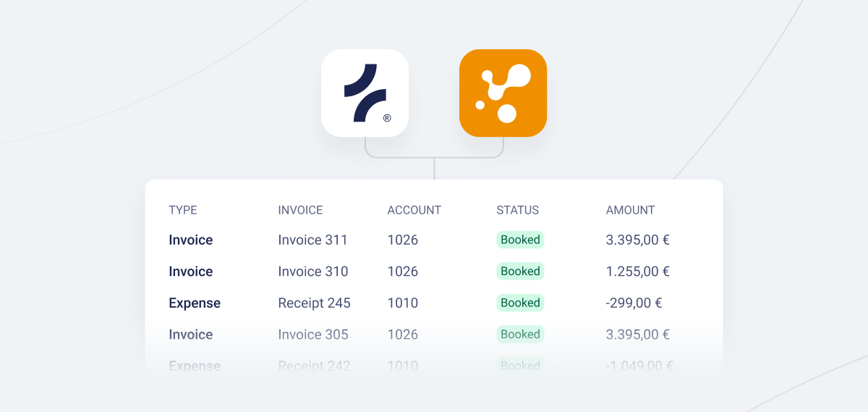
Task: Click the Booked status badge for Invoice 311
Action: click(520, 240)
